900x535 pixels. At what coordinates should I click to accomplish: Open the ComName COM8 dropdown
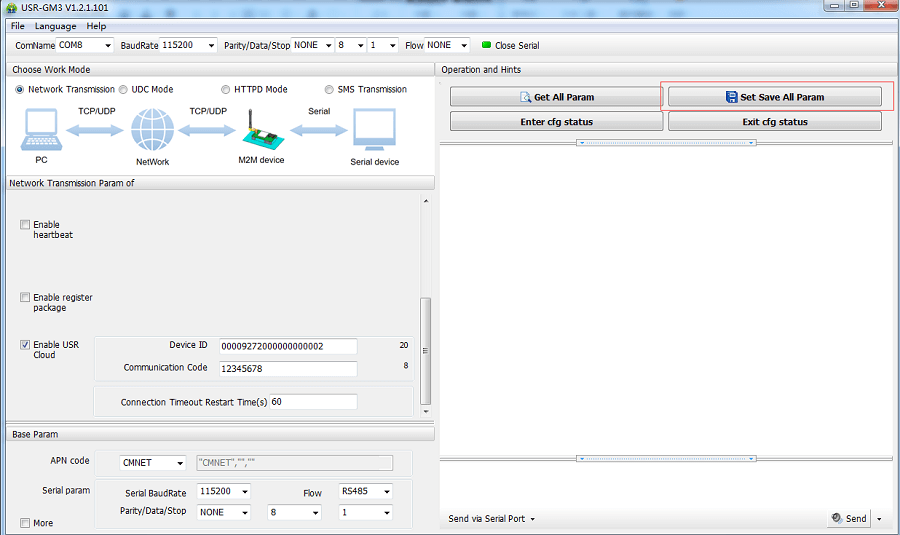pyautogui.click(x=107, y=45)
